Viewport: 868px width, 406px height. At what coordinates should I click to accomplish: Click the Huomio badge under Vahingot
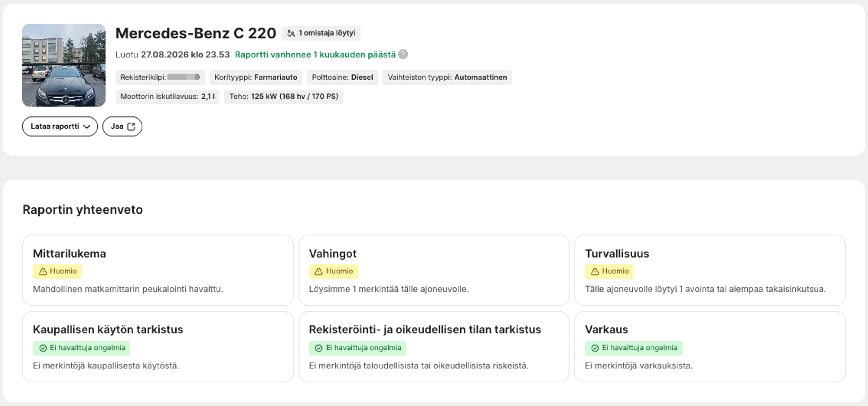tap(334, 271)
